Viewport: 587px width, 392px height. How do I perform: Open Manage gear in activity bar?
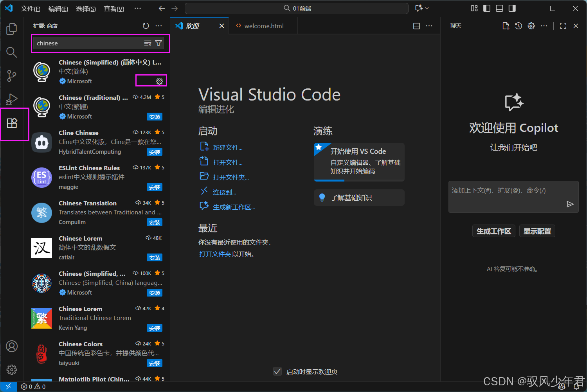point(12,370)
